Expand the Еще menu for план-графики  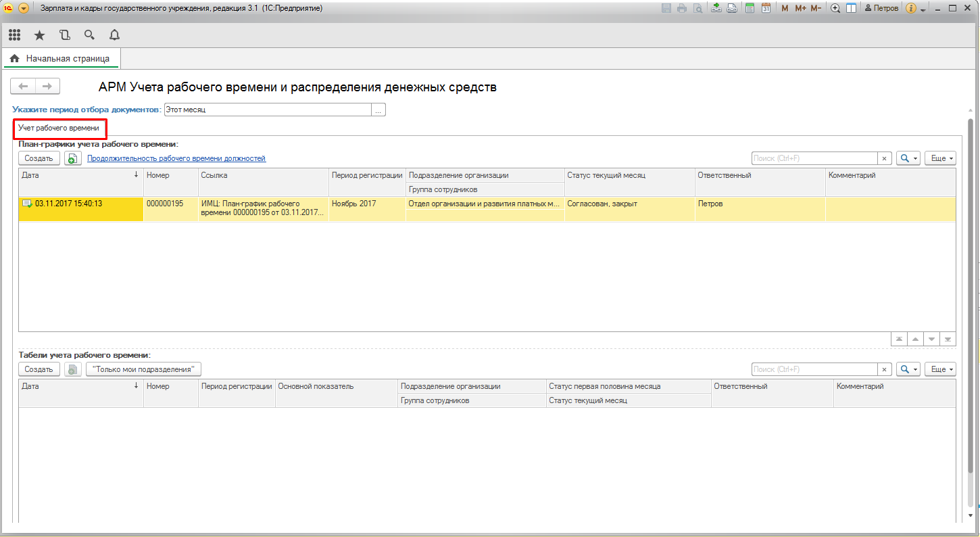[939, 158]
